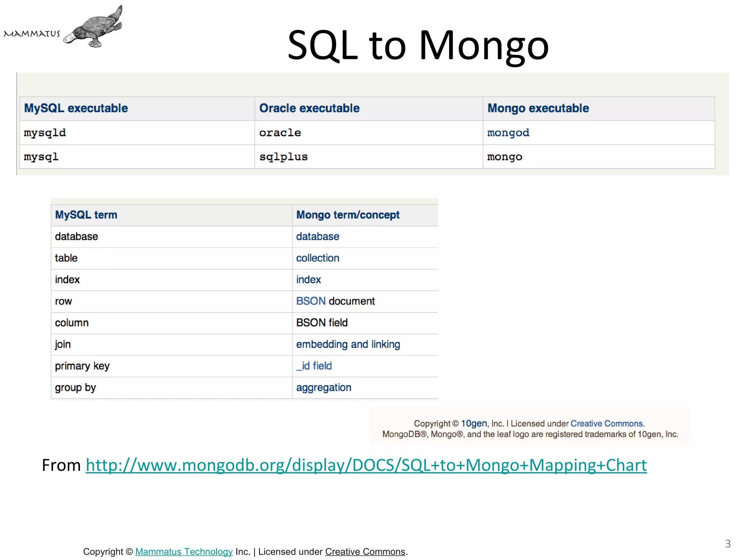Click the BSON link in the row mapping

point(311,301)
